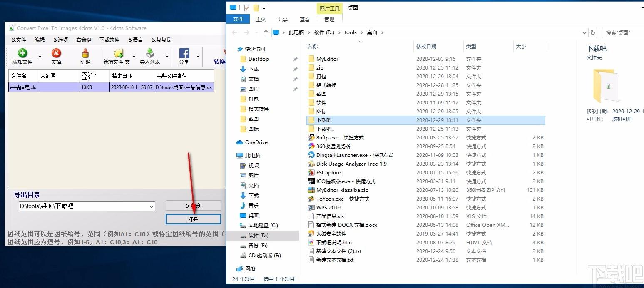Switch to the 主页 ribbon tab in Explorer
The width and height of the screenshot is (644, 288).
[x=261, y=19]
